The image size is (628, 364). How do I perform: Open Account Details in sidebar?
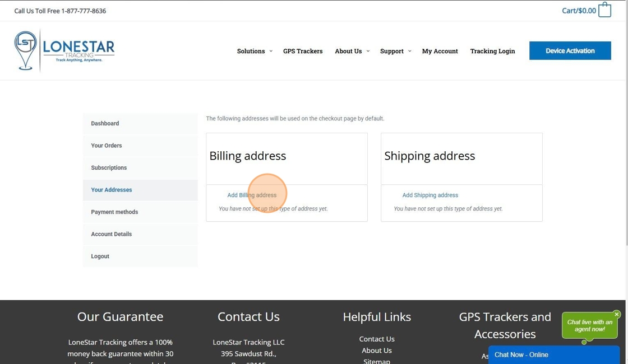140,234
